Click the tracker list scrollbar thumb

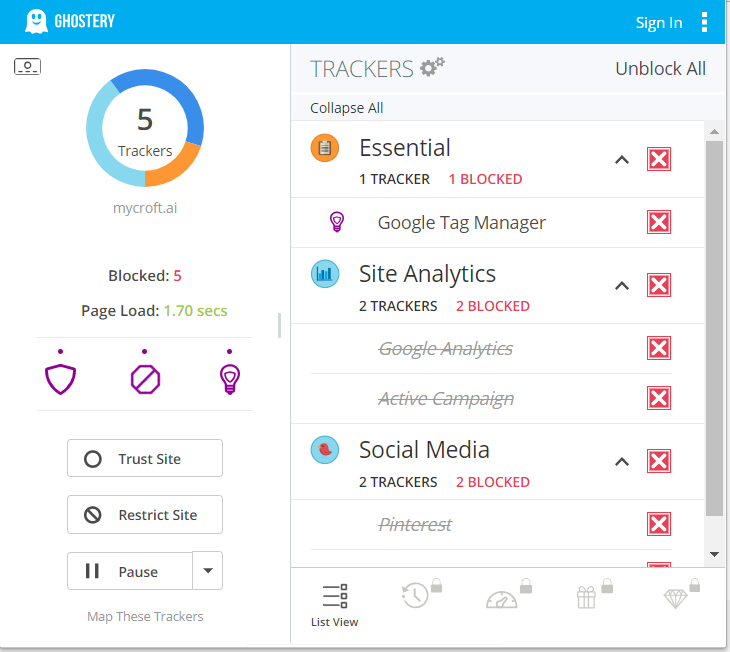pyautogui.click(x=714, y=329)
